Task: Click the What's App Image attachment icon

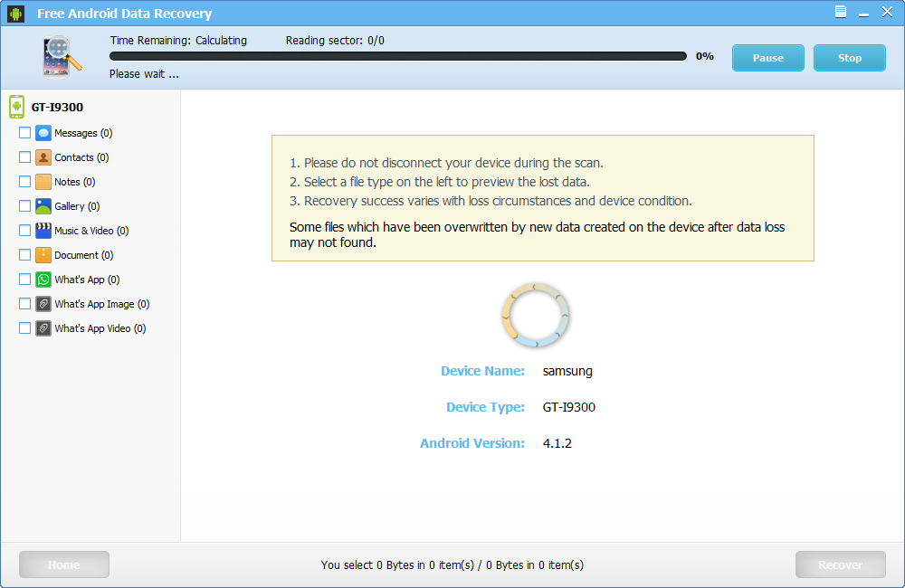Action: [x=43, y=304]
